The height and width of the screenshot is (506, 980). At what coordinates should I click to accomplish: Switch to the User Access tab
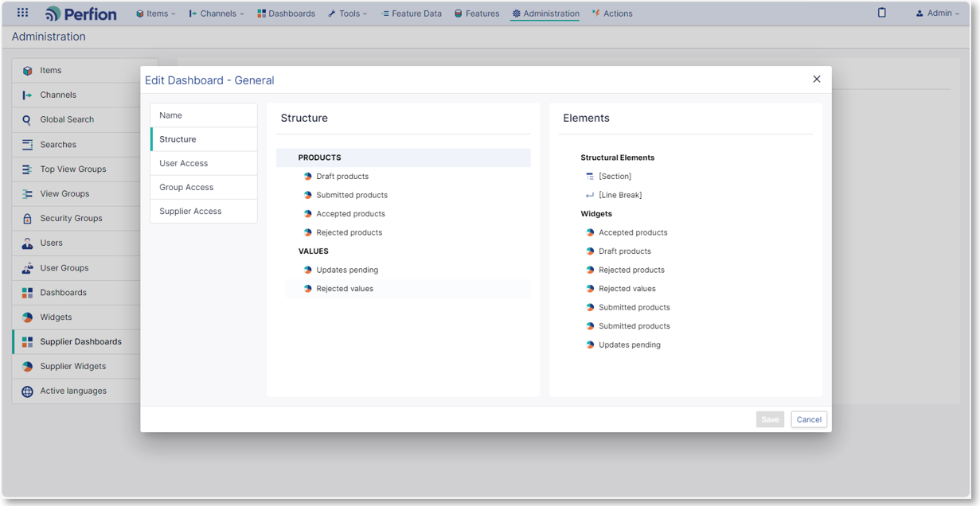click(204, 163)
